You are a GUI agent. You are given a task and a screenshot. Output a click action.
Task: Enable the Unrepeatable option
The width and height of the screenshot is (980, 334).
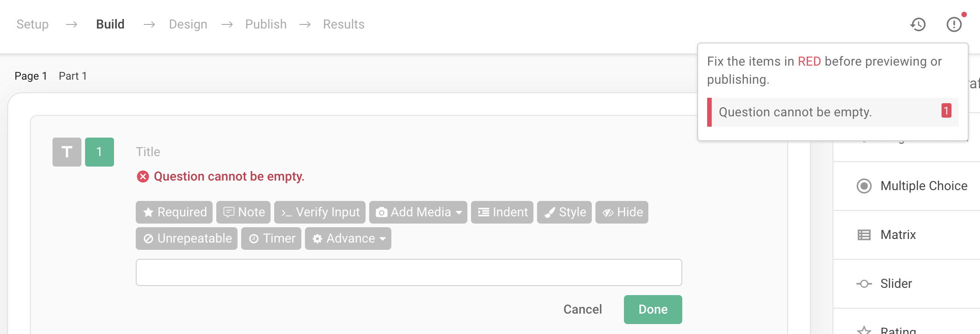pyautogui.click(x=186, y=239)
